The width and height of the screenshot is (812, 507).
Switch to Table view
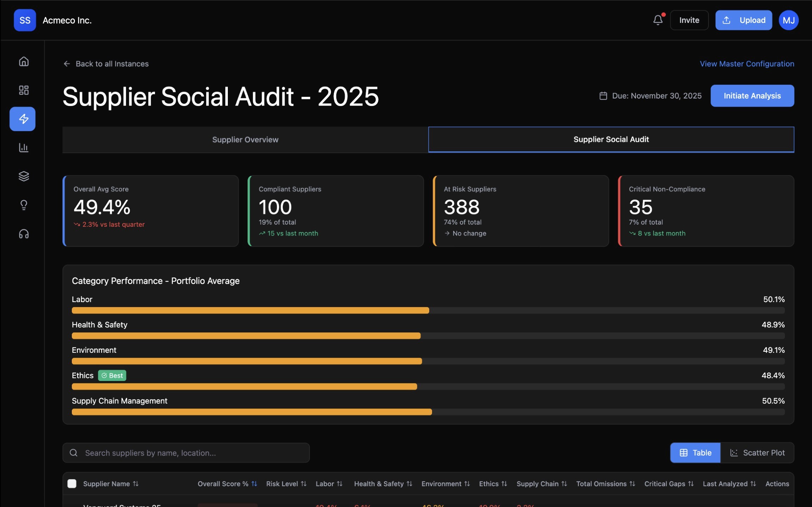point(695,453)
